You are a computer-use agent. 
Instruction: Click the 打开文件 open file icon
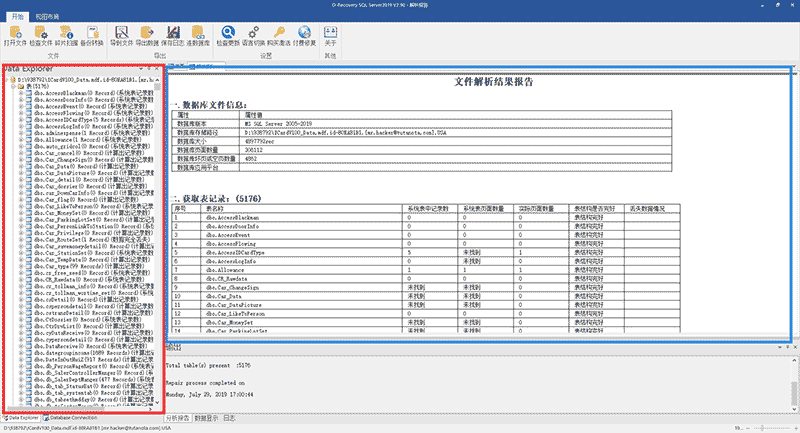coord(15,33)
